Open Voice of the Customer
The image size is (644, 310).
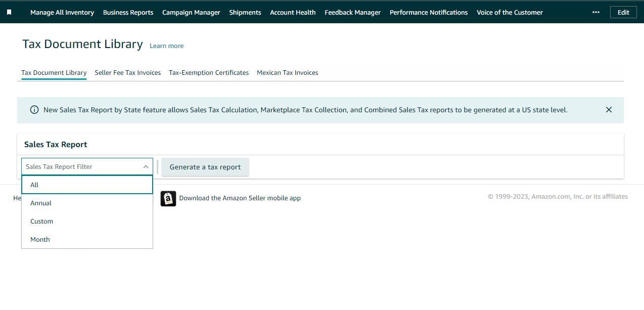tap(510, 12)
